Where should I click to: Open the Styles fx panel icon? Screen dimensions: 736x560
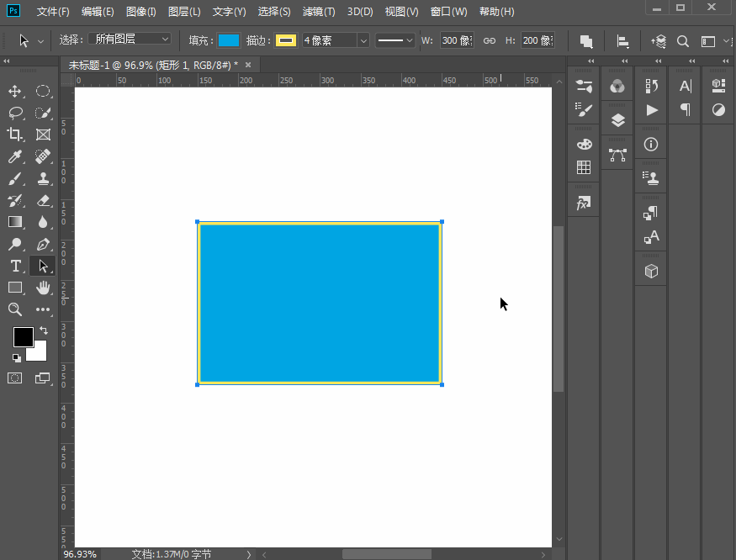pyautogui.click(x=584, y=203)
